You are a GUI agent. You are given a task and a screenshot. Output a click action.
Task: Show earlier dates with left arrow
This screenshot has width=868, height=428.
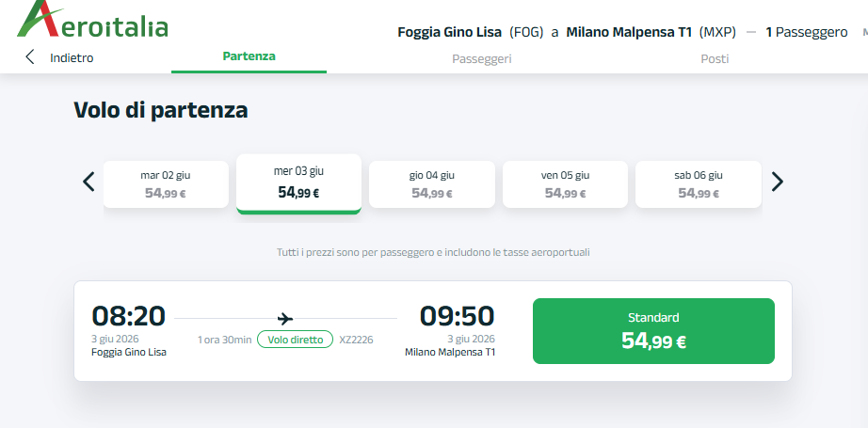tap(88, 182)
